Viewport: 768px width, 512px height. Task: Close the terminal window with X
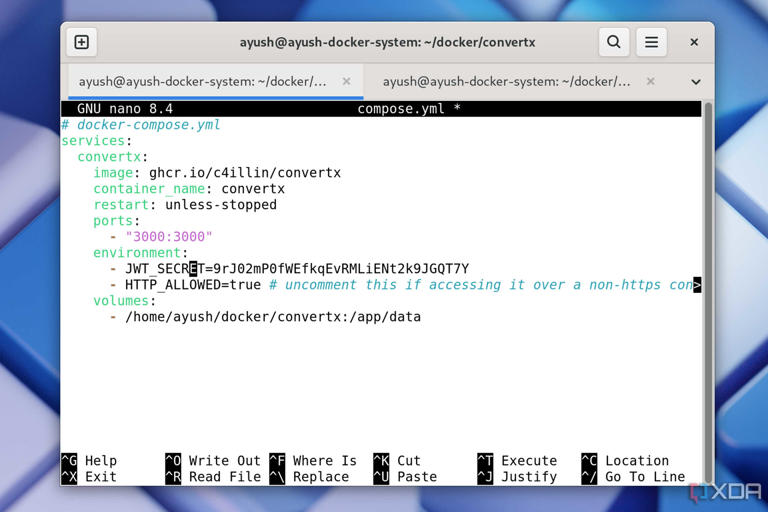pos(694,42)
